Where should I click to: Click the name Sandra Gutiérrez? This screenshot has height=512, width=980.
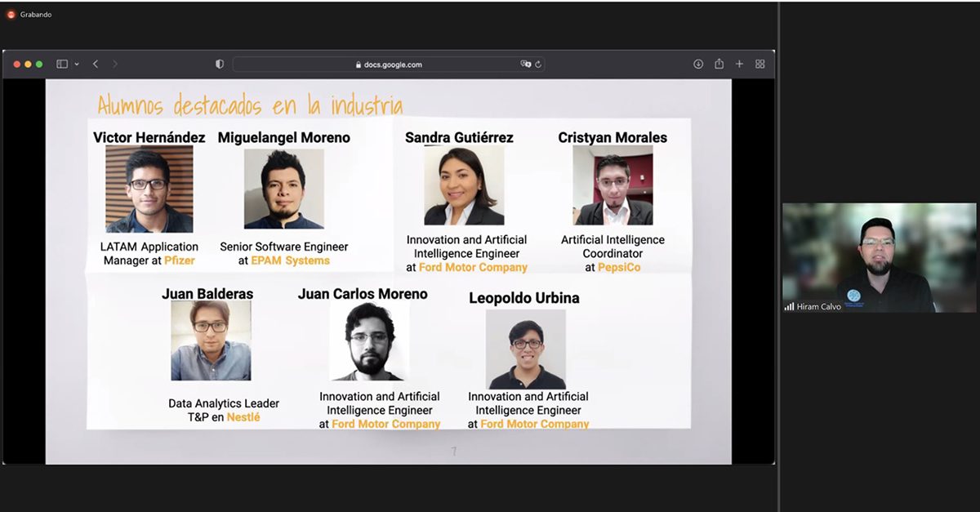[x=459, y=137]
